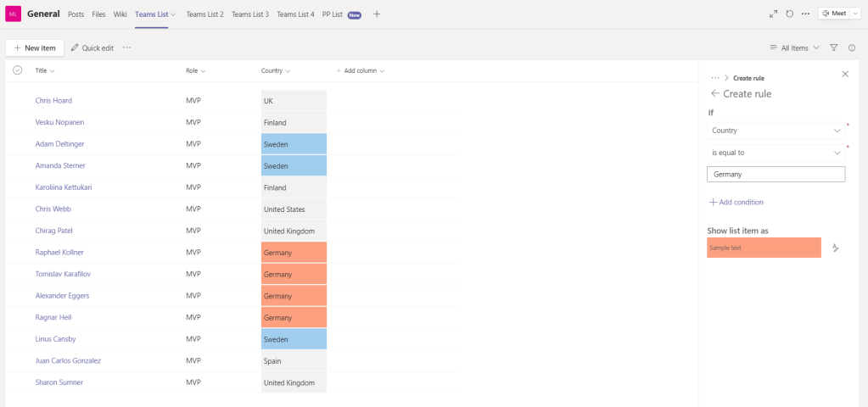Click the Add condition link
This screenshot has height=407, width=868.
pyautogui.click(x=736, y=202)
